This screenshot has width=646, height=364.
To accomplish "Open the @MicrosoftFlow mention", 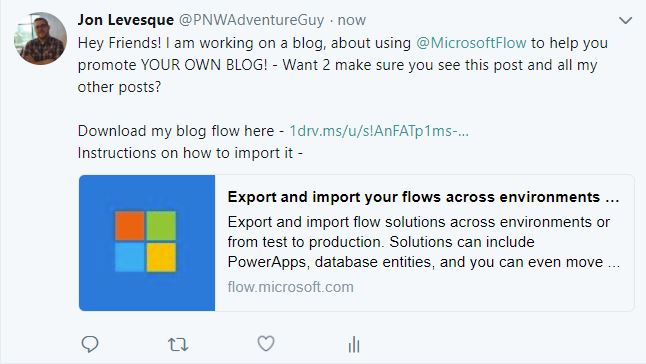I will click(x=471, y=43).
